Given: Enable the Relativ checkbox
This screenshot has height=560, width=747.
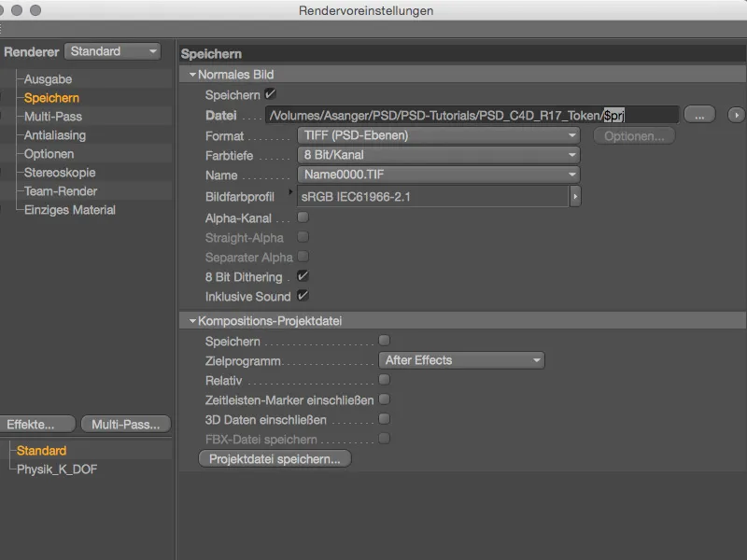Looking at the screenshot, I should pos(385,380).
